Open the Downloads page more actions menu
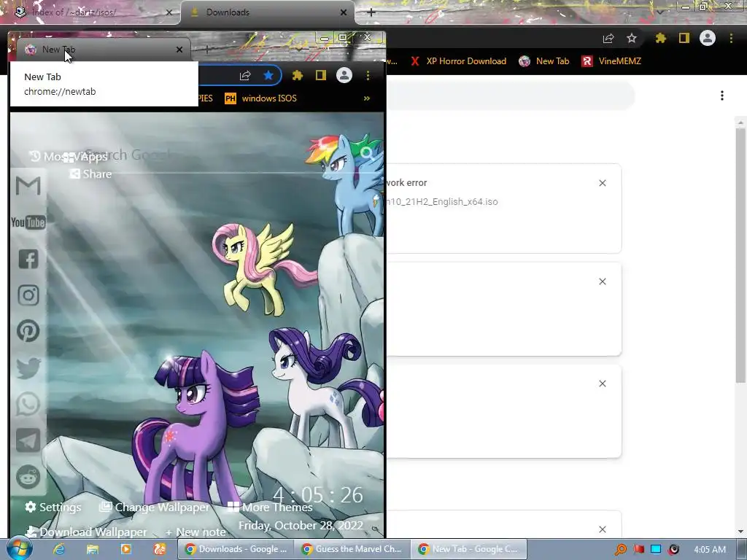Viewport: 747px width, 560px height. click(722, 96)
